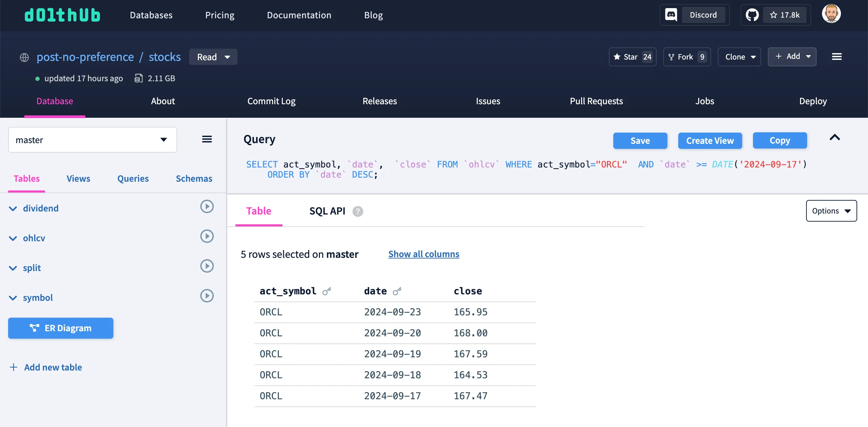
Task: Click the play icon for split table
Action: pyautogui.click(x=207, y=266)
